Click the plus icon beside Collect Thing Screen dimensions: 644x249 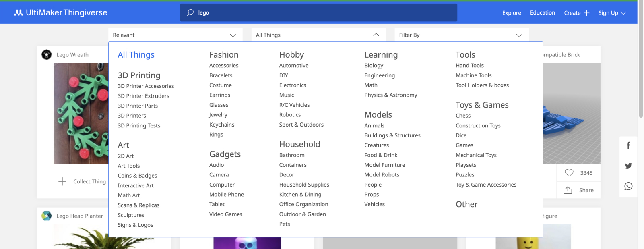point(62,181)
